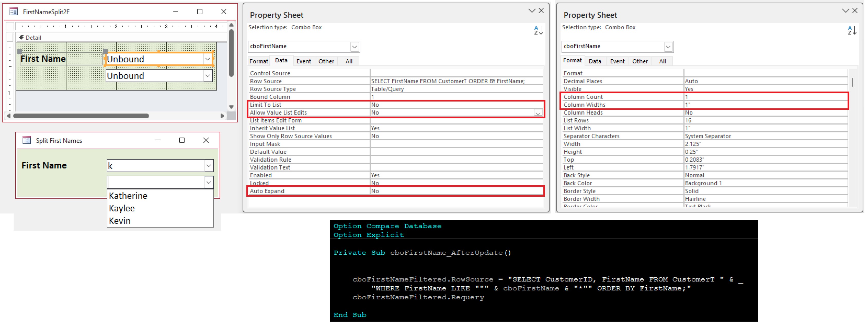Click the form selector box at ruler corner

[x=10, y=26]
